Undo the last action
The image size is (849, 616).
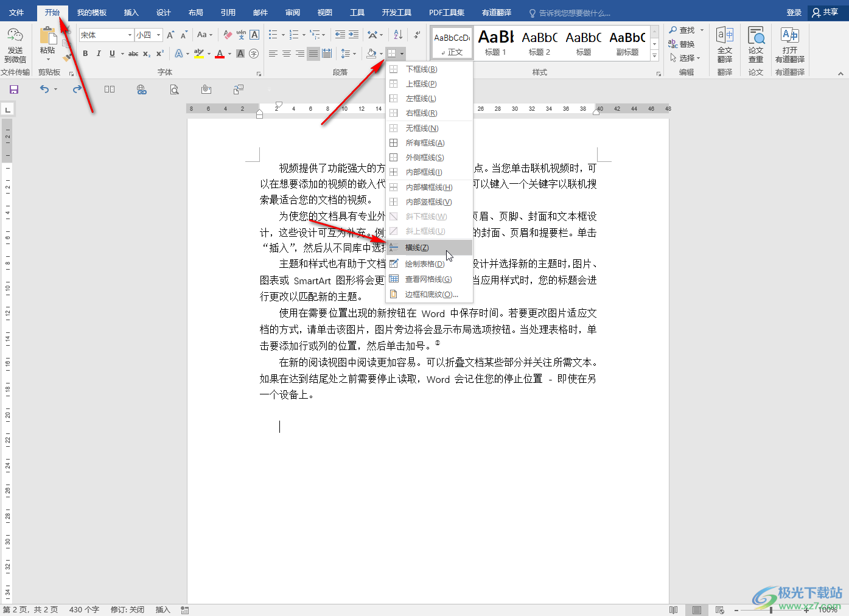pyautogui.click(x=44, y=89)
